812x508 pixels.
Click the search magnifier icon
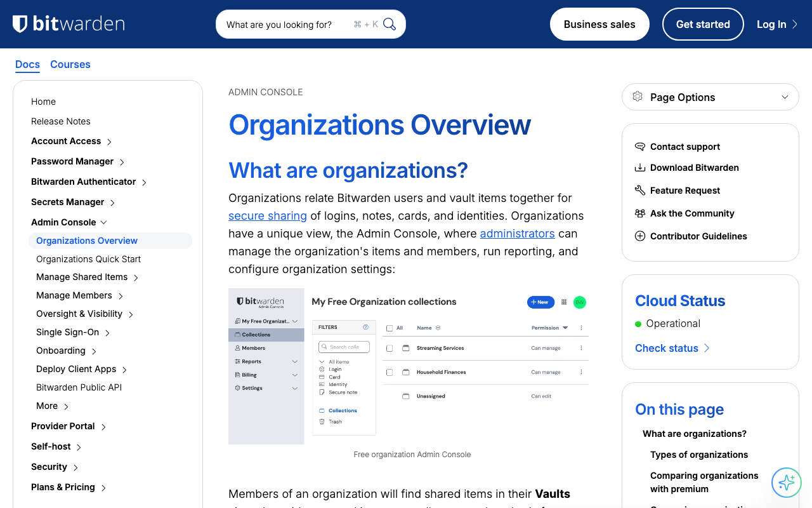pyautogui.click(x=390, y=25)
